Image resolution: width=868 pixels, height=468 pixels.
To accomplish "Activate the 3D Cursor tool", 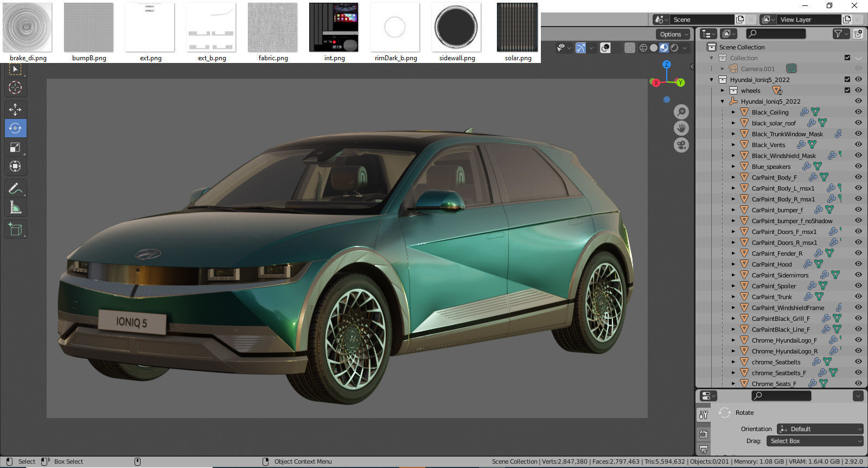I will 15,87.
